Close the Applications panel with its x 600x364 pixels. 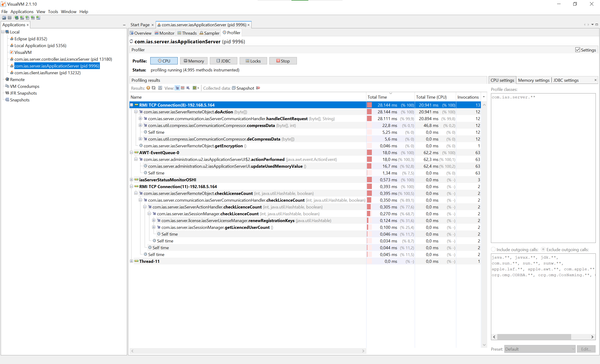28,25
